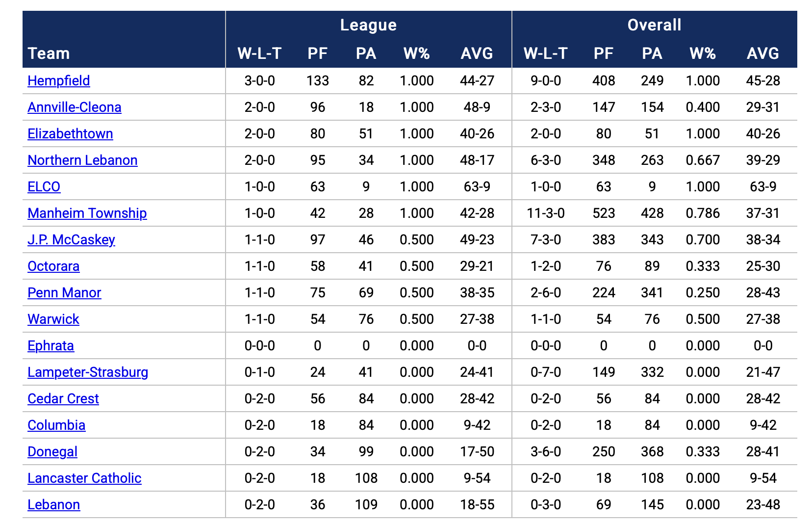Screen dimensions: 812x525
Task: Select the Donegal team link
Action: (52, 452)
